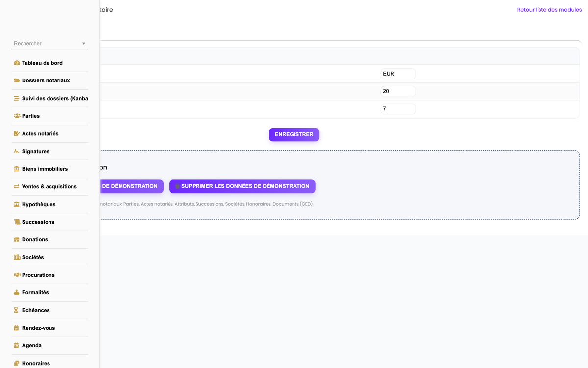Image resolution: width=588 pixels, height=368 pixels.
Task: Click the ENREGISTRER button
Action: (294, 134)
